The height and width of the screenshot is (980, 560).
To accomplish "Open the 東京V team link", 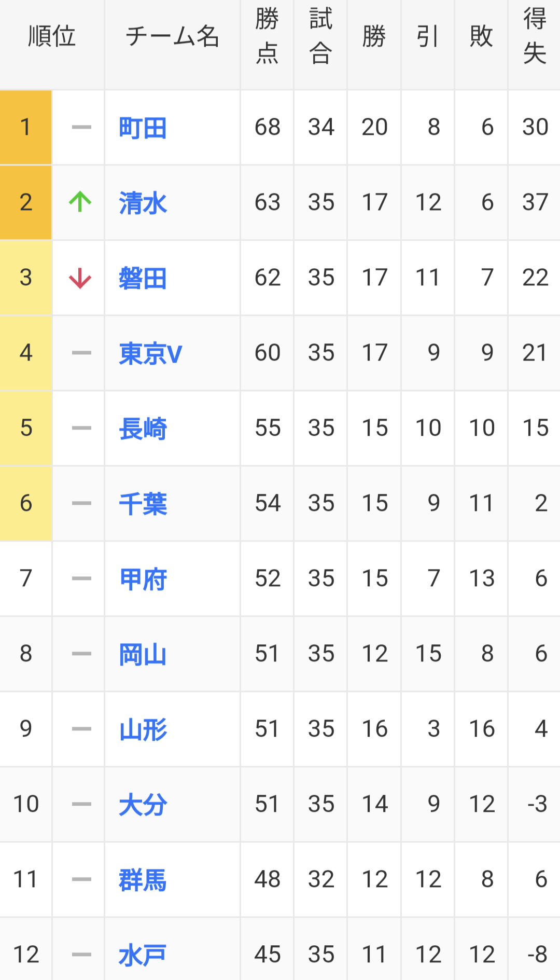I will pyautogui.click(x=150, y=353).
